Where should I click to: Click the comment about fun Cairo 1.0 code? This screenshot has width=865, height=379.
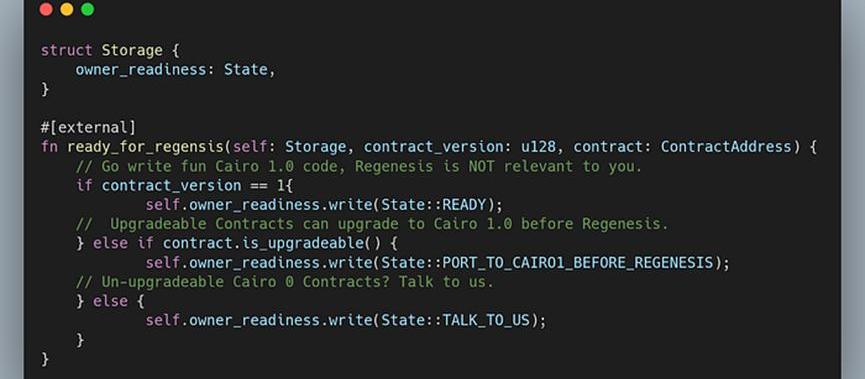click(x=359, y=167)
